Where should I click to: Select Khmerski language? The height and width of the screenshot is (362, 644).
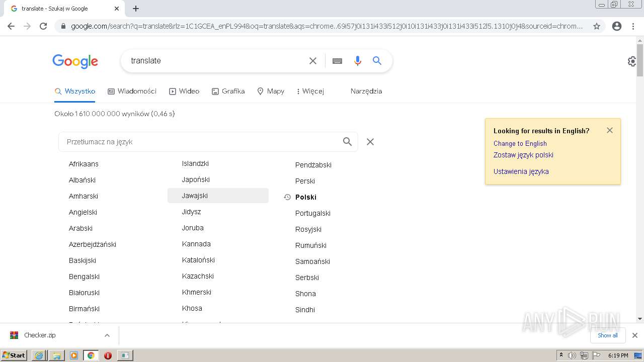pyautogui.click(x=197, y=292)
